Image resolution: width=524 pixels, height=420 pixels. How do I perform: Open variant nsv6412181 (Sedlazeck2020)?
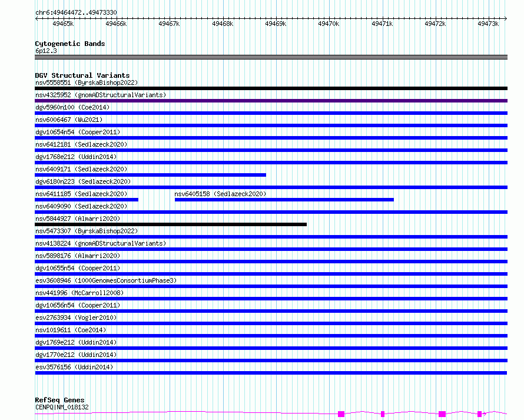(81, 144)
